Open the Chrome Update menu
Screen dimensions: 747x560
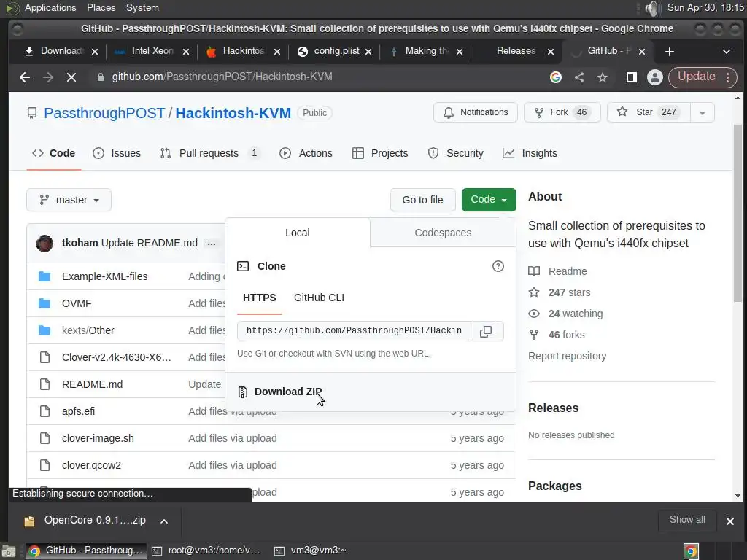[x=703, y=77]
